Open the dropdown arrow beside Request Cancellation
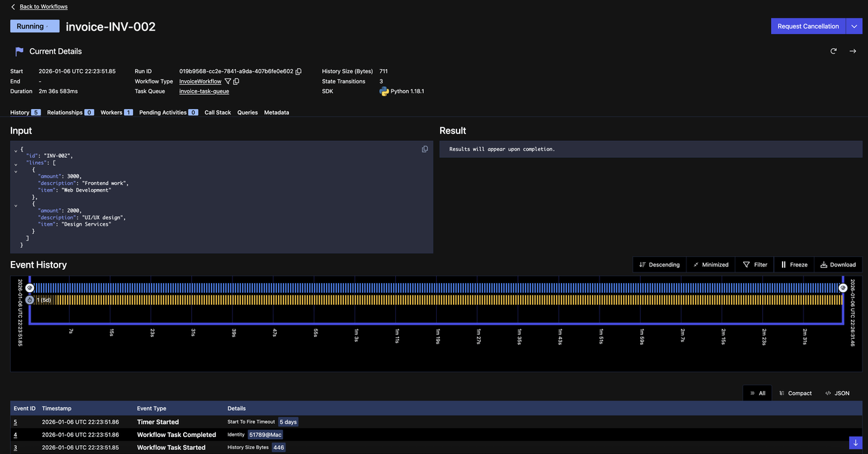Image resolution: width=868 pixels, height=454 pixels. click(x=854, y=26)
